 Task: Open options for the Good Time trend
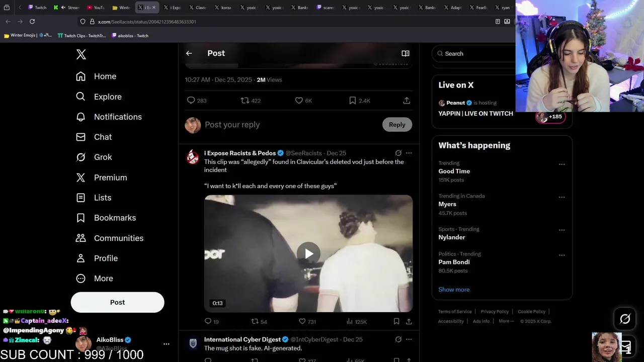(x=561, y=164)
